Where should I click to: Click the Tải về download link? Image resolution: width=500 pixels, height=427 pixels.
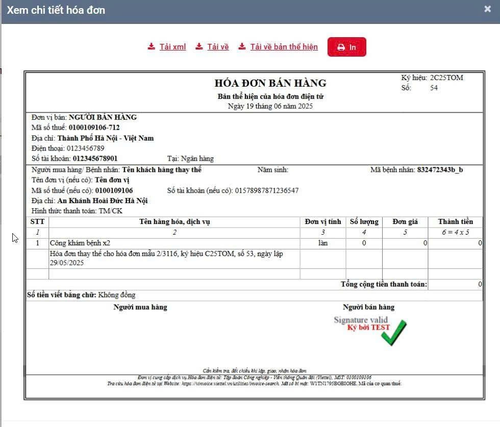click(x=218, y=47)
